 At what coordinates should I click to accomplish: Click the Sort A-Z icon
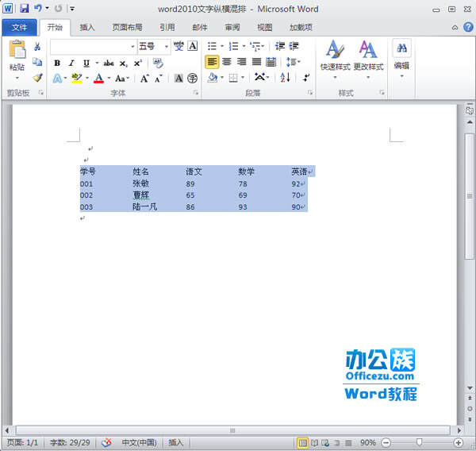[285, 78]
